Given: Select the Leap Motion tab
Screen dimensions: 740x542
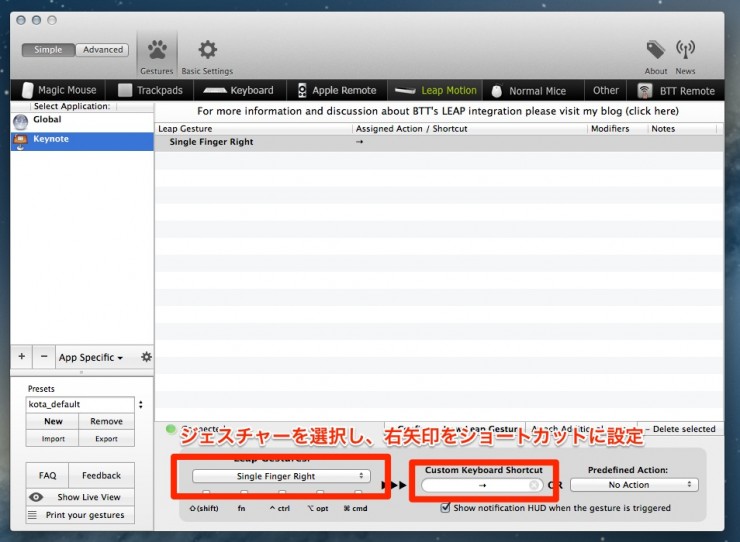Looking at the screenshot, I should tap(435, 90).
